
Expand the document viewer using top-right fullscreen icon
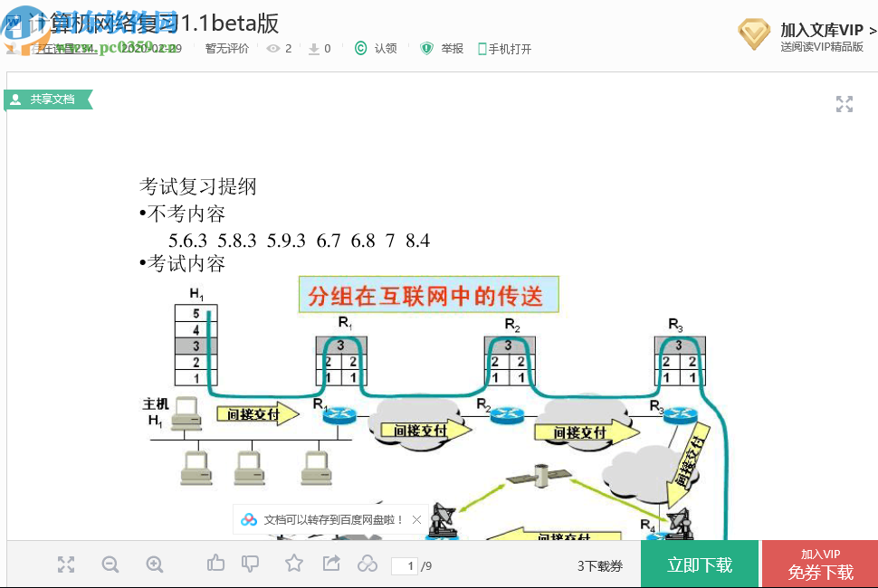pos(844,104)
